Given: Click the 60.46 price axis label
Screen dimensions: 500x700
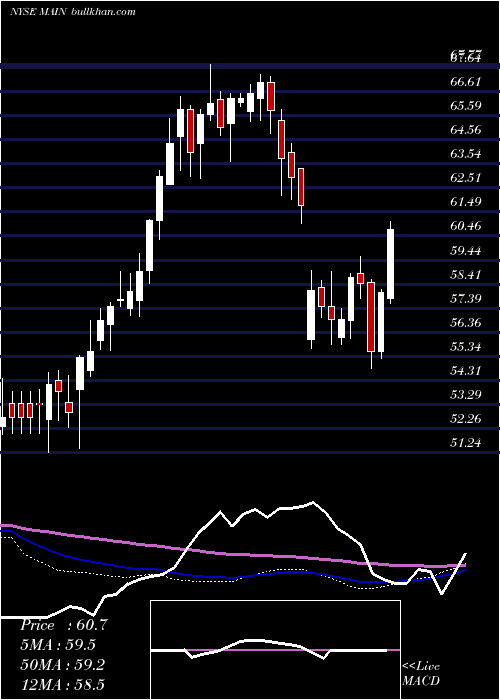Looking at the screenshot, I should [466, 226].
